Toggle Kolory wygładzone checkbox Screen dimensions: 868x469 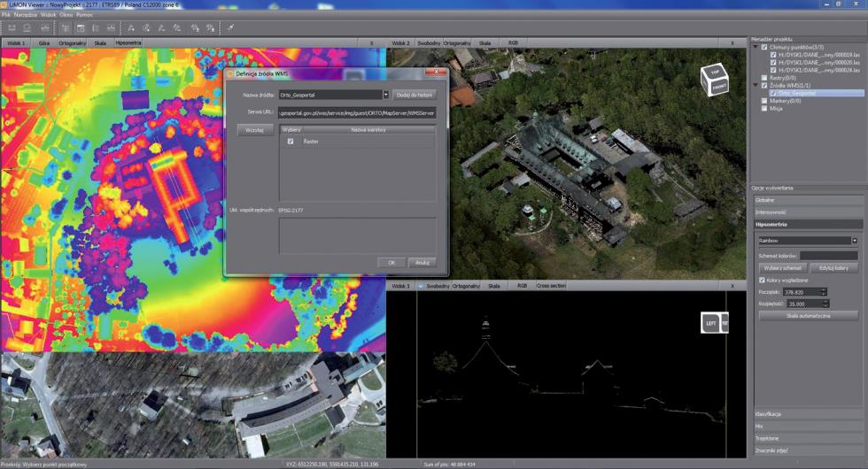click(763, 281)
